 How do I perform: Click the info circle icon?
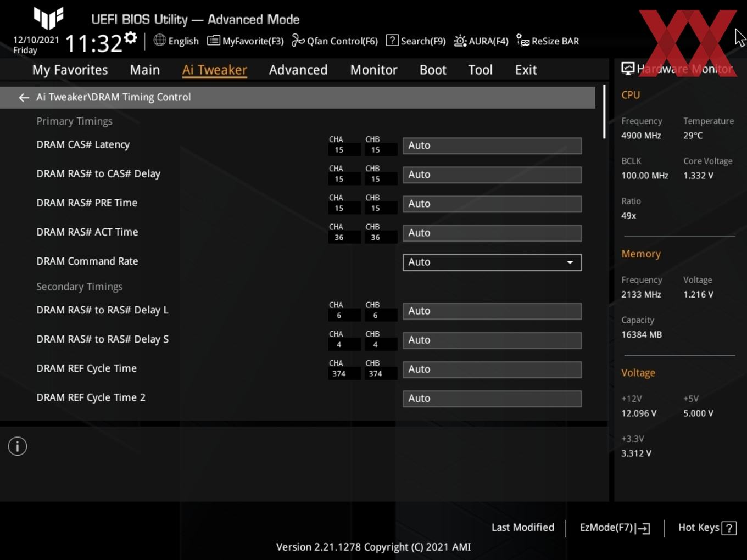(x=18, y=446)
